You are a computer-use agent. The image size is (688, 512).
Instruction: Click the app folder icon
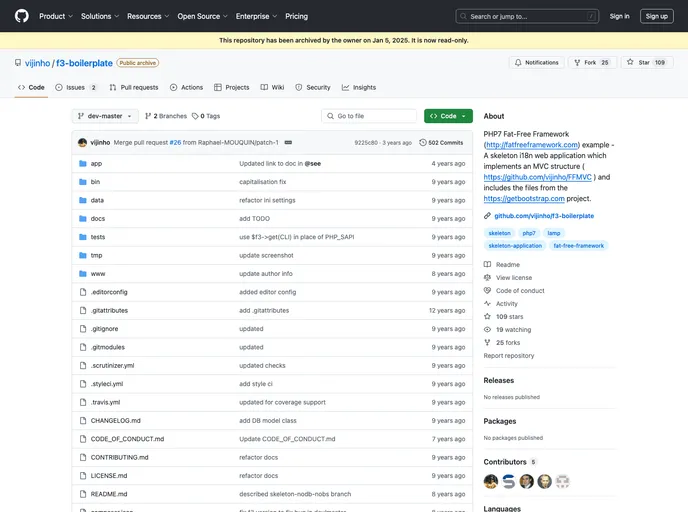(82, 164)
